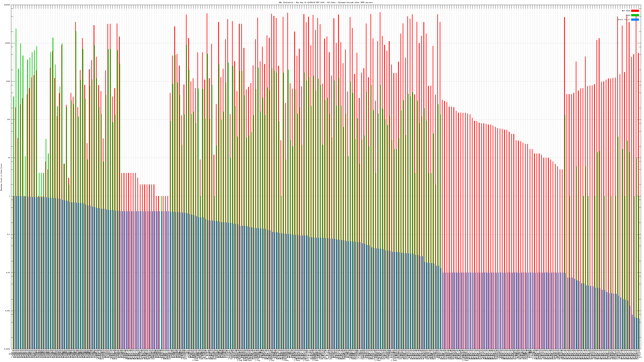Select the 'Score (0..1)' legend label
This screenshot has width=644, height=362.
pos(624,20)
